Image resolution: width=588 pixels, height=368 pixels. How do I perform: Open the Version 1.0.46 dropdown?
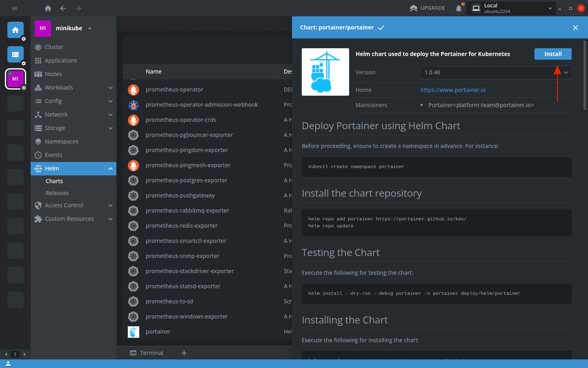click(496, 72)
